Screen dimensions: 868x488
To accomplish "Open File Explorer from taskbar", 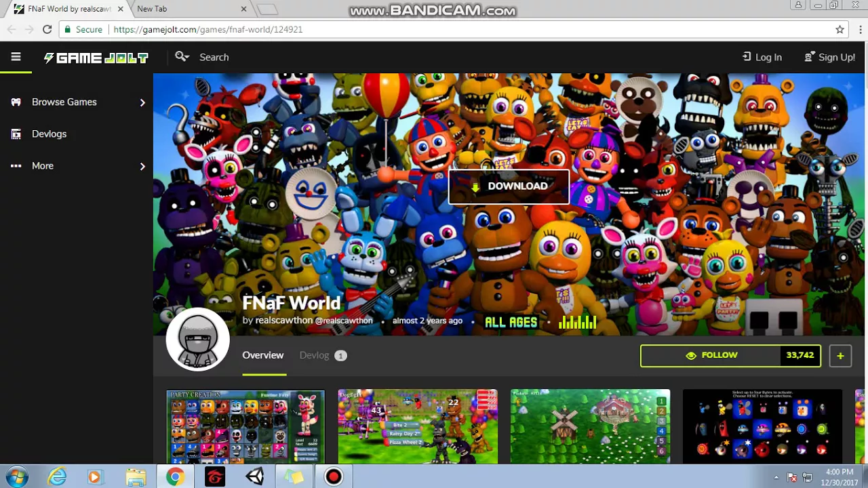I will (x=136, y=477).
